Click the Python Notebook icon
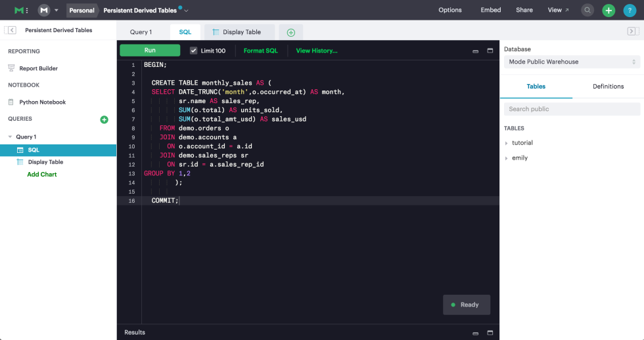Screen dimensions: 644x340 click(x=11, y=102)
